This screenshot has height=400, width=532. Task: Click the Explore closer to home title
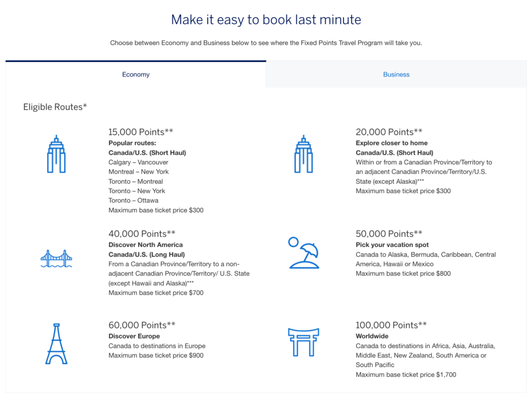click(x=392, y=143)
